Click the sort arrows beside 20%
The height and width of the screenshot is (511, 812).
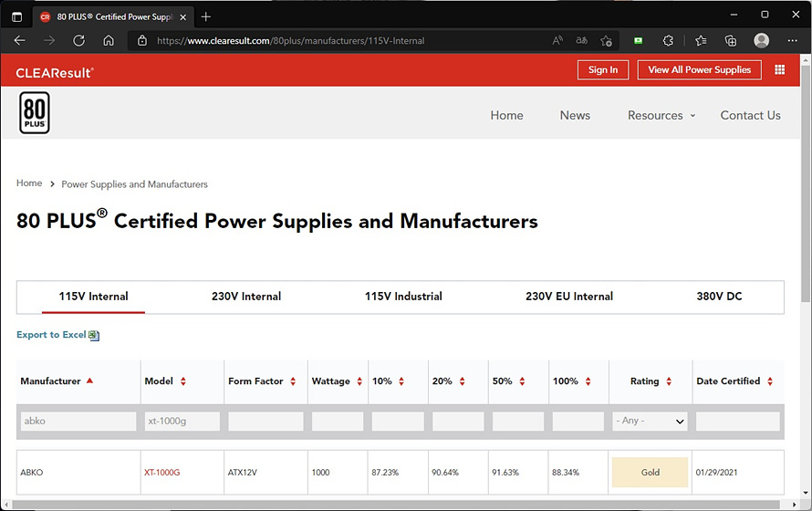462,381
